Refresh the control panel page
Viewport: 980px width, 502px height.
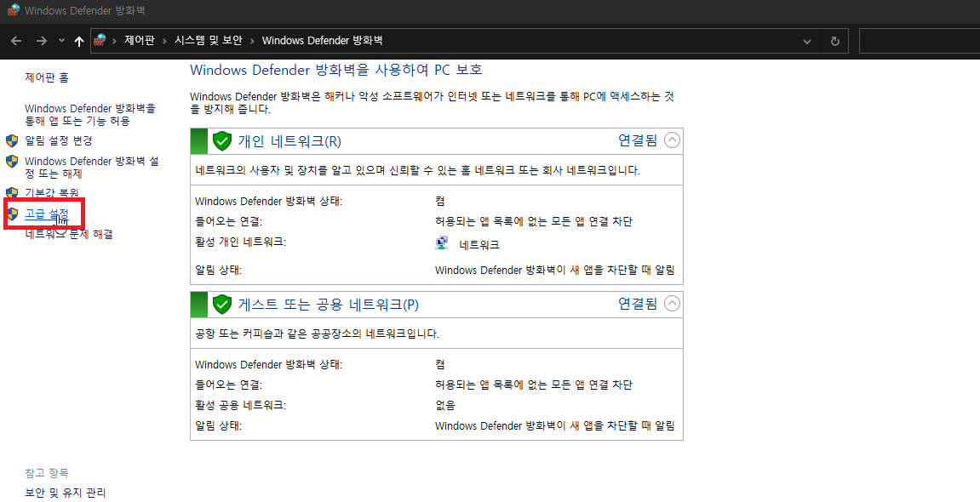tap(834, 41)
